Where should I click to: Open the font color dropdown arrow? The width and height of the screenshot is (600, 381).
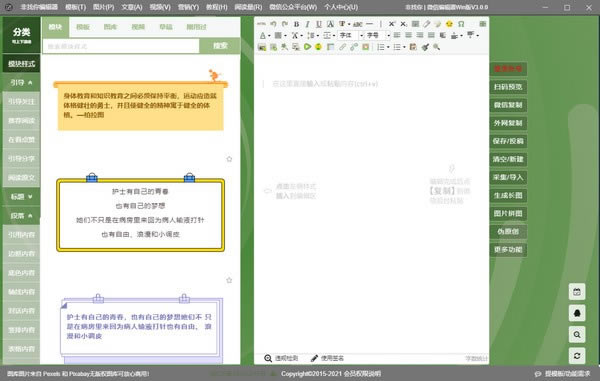click(x=269, y=36)
